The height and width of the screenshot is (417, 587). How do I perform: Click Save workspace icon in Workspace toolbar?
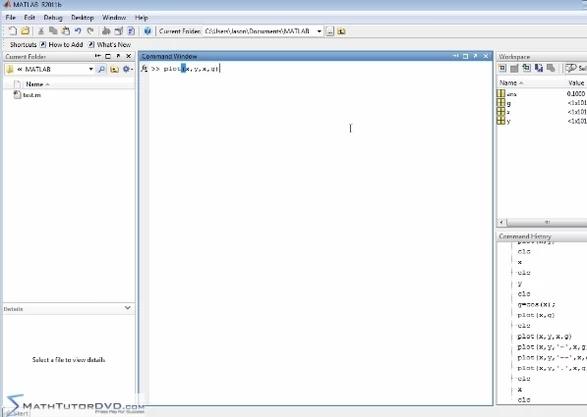[539, 68]
